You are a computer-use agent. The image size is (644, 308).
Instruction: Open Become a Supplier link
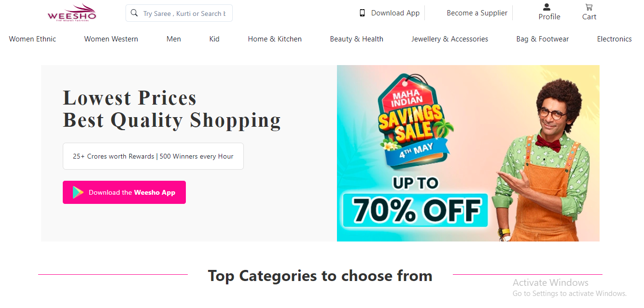[477, 13]
